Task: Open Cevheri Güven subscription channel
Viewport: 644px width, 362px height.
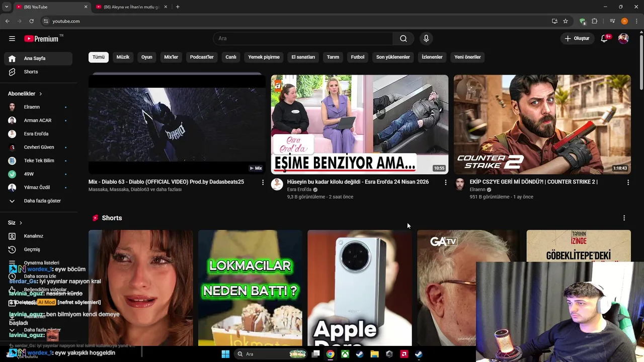Action: (38, 147)
